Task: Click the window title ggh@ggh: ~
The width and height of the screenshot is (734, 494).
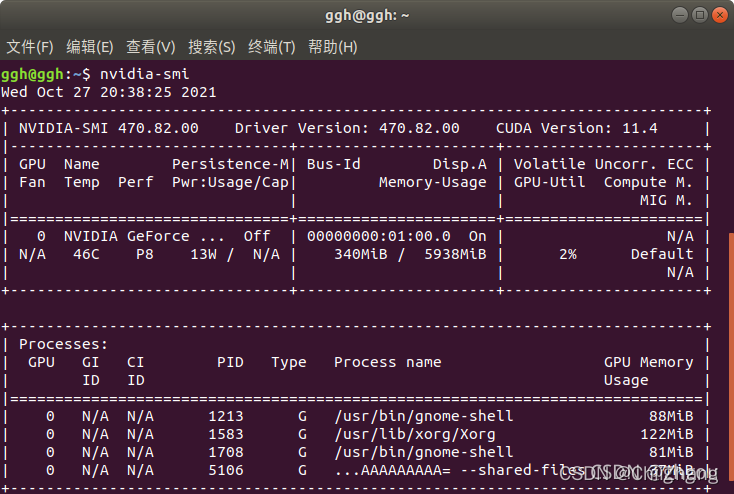Action: click(367, 15)
